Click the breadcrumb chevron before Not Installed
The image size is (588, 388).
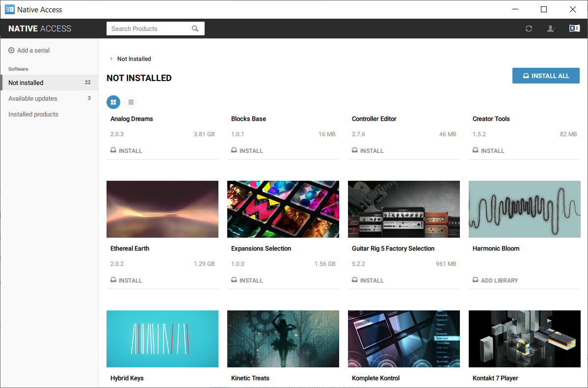click(x=111, y=58)
